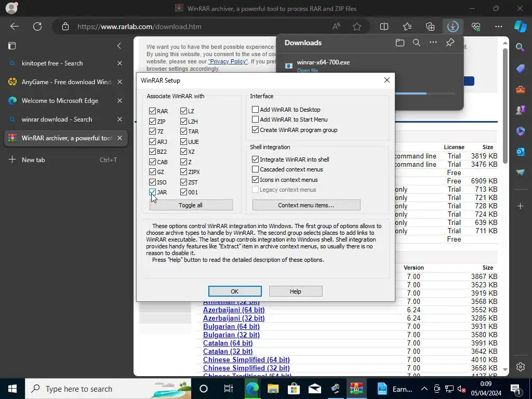Uncheck the RAR association checkbox
532x399 pixels.
(x=152, y=111)
